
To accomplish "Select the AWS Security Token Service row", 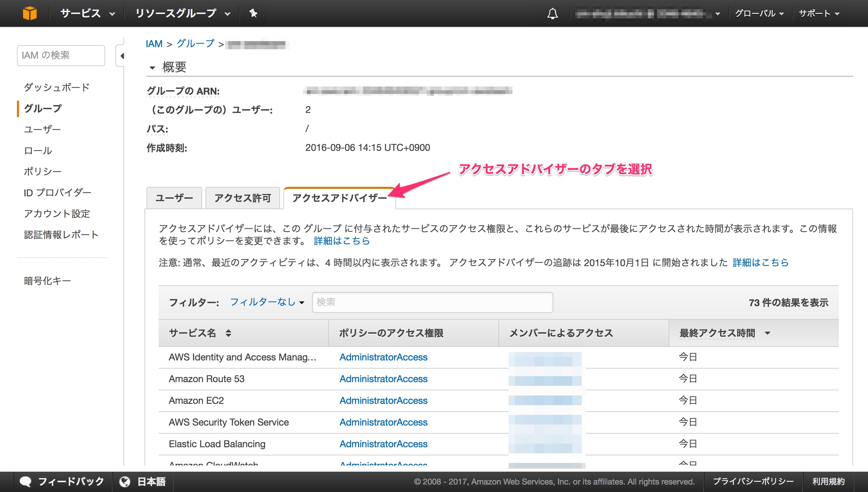I will click(x=498, y=422).
